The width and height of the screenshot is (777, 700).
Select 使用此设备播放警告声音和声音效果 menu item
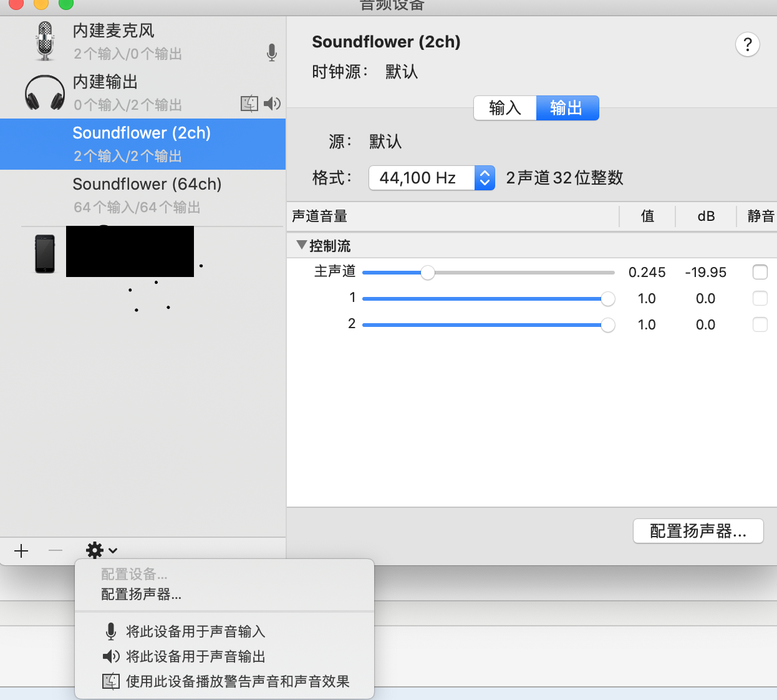point(224,681)
